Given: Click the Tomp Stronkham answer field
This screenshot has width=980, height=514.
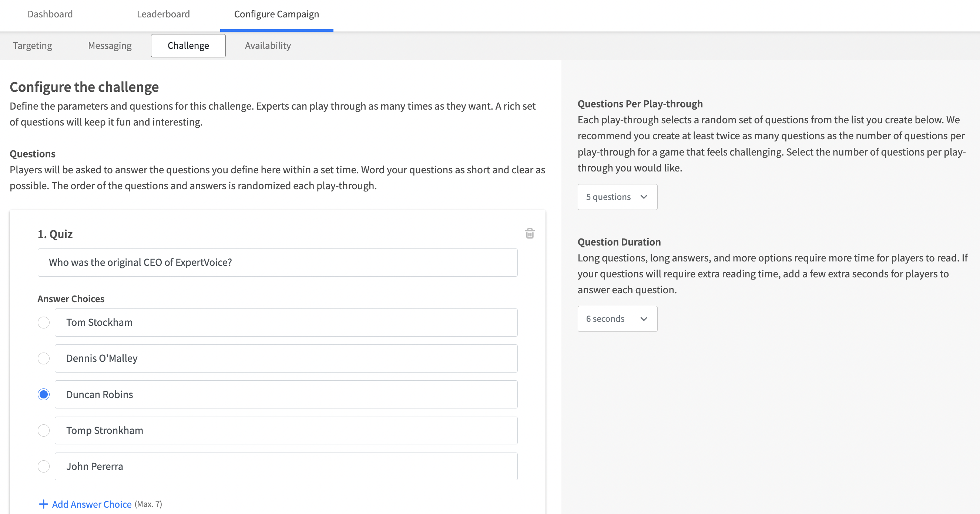Looking at the screenshot, I should point(286,430).
